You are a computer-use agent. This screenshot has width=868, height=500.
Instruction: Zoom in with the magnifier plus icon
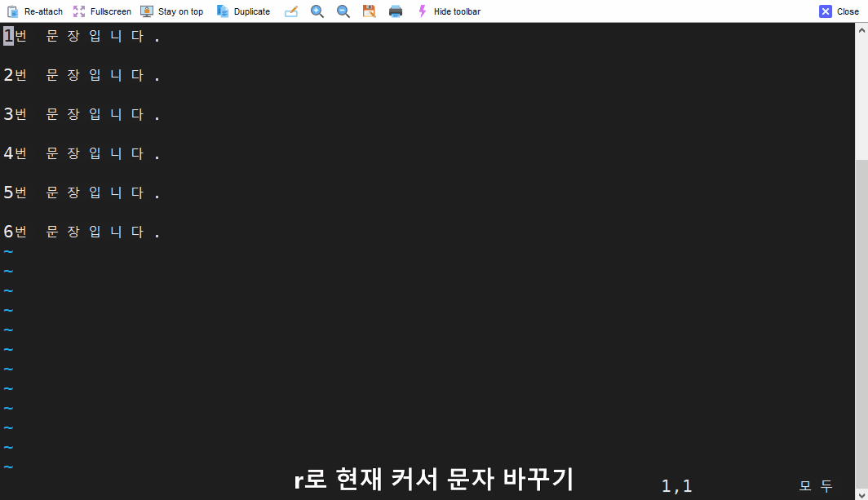(x=317, y=11)
